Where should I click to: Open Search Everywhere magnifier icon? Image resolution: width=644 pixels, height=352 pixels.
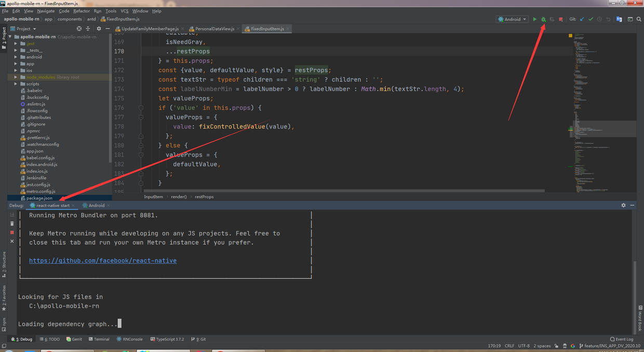[x=639, y=19]
